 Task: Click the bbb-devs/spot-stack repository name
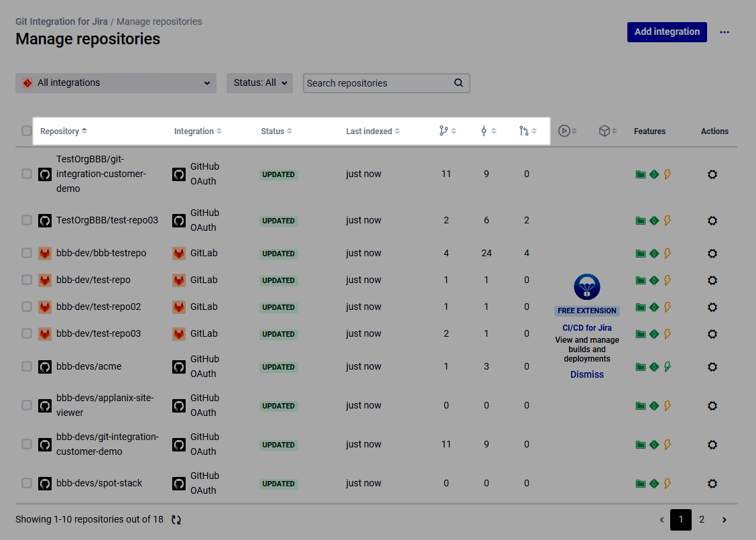point(99,483)
